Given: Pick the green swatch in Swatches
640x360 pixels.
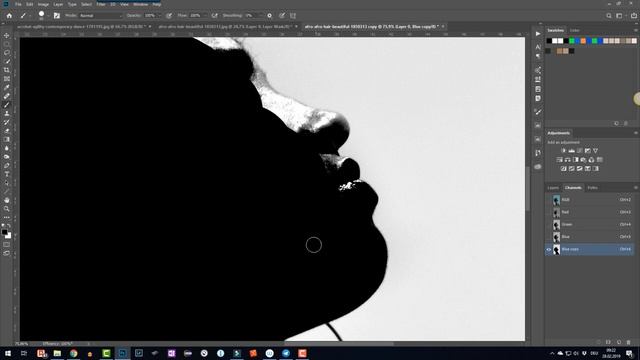Looking at the screenshot, I should tap(572, 41).
